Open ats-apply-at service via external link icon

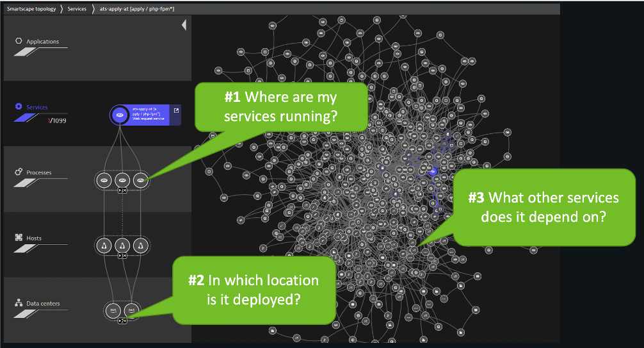[x=177, y=110]
